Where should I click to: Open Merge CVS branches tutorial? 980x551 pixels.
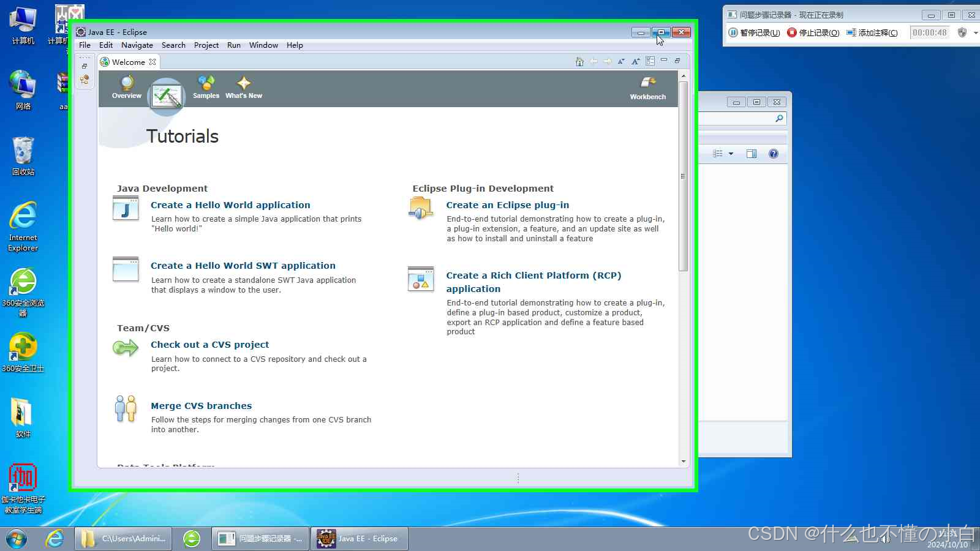coord(202,406)
